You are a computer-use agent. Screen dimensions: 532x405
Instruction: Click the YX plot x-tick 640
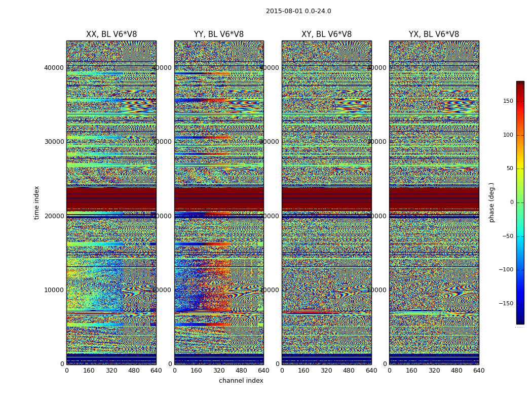(x=479, y=371)
